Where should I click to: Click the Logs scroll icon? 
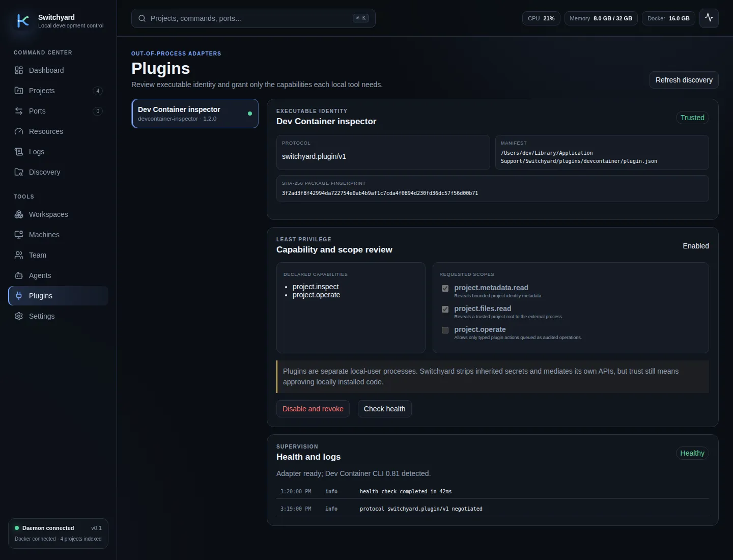point(19,152)
